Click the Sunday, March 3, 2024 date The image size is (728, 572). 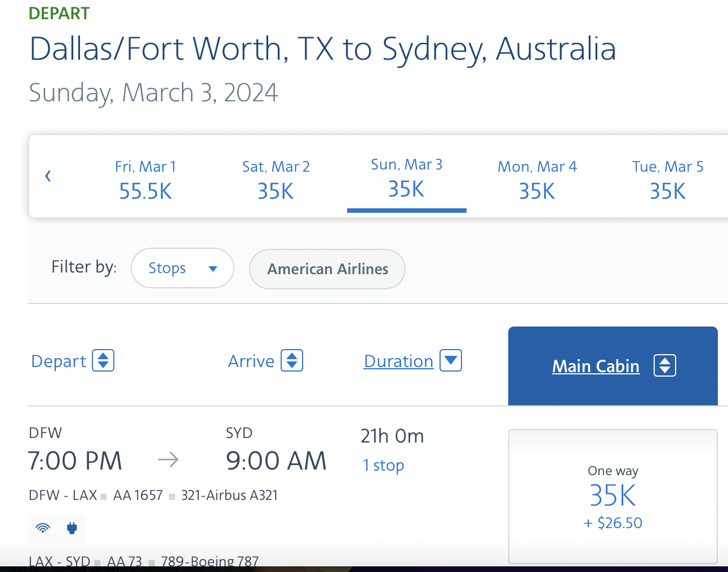point(153,93)
